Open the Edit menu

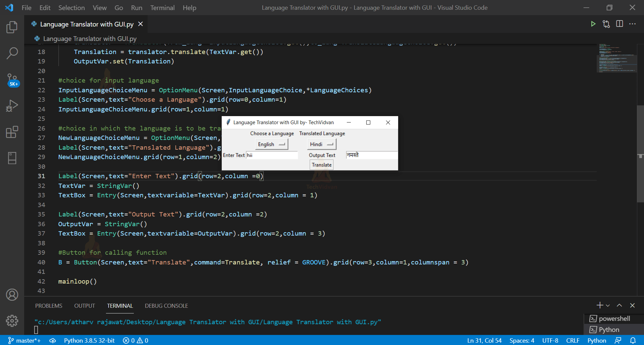coord(45,7)
